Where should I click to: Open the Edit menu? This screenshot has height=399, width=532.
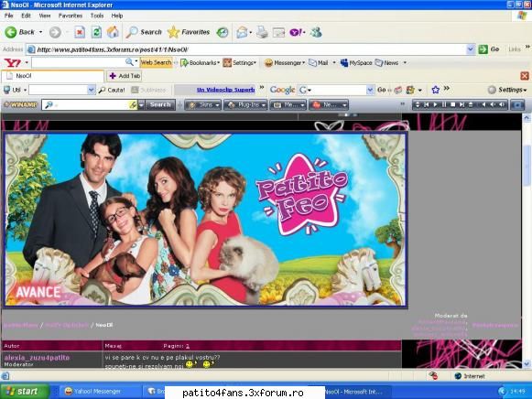click(x=26, y=16)
